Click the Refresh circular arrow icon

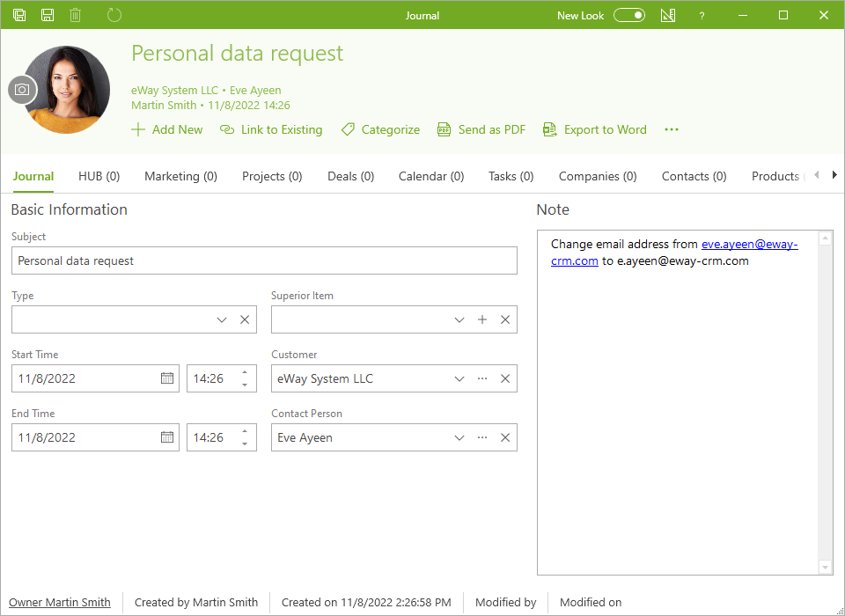click(114, 15)
